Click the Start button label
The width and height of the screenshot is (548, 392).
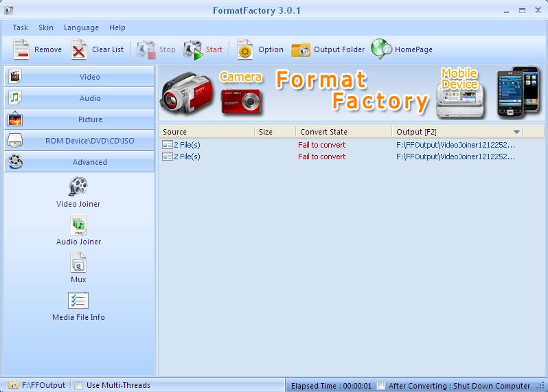click(214, 49)
